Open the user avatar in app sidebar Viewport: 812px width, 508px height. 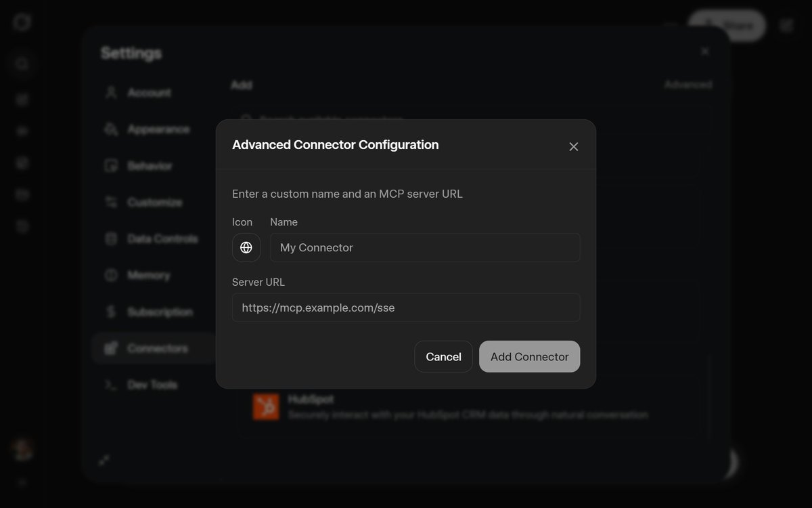tap(22, 448)
